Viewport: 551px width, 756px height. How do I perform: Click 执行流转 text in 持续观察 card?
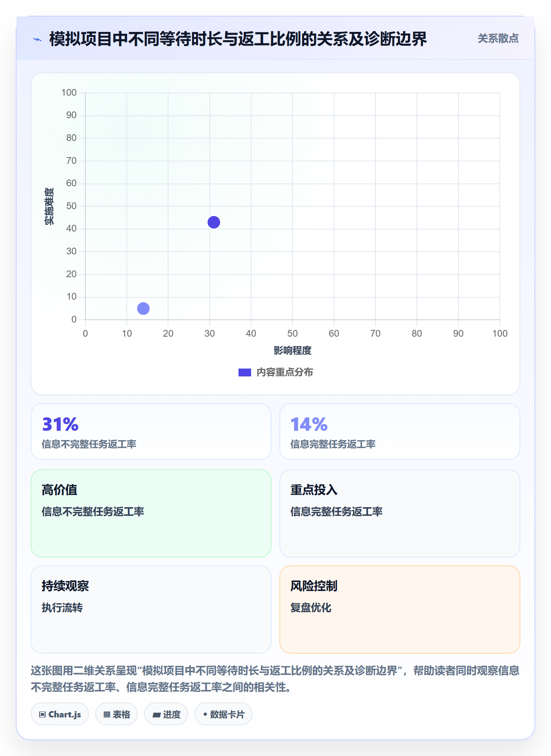point(62,608)
